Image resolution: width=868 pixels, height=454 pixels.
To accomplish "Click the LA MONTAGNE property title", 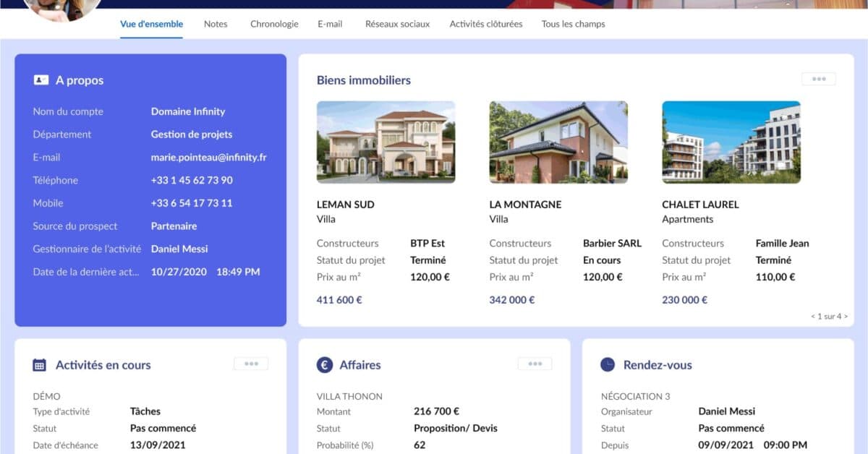I will tap(525, 205).
